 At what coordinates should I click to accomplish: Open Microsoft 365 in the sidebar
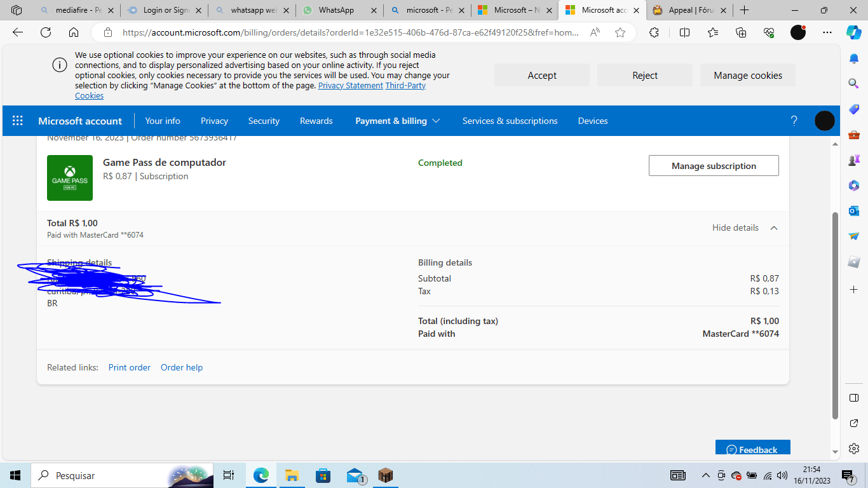tap(854, 186)
